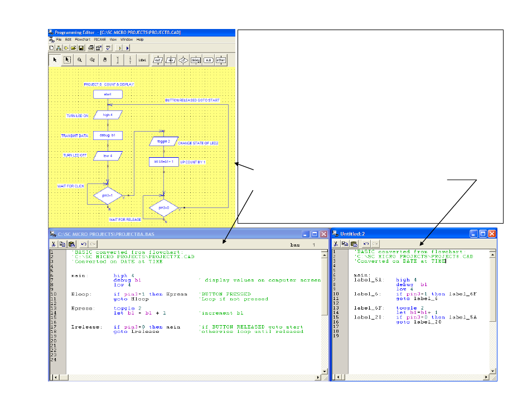The image size is (532, 411).
Task: Open the PICAXE menu
Action: [100, 40]
